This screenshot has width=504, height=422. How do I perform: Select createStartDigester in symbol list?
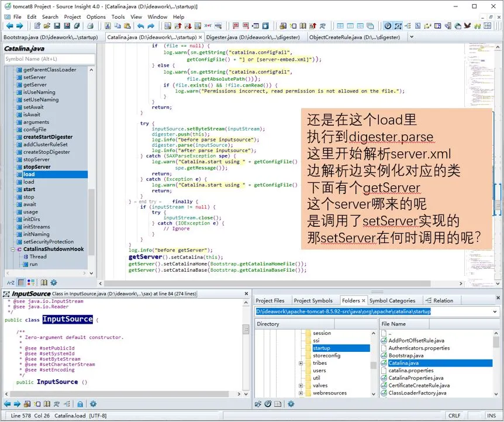pos(48,137)
